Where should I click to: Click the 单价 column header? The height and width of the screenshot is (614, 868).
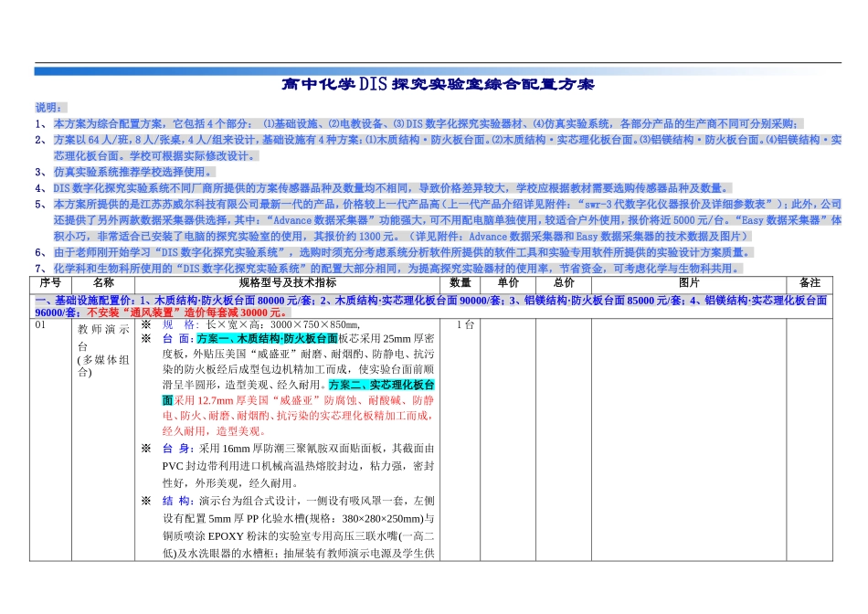tap(508, 283)
